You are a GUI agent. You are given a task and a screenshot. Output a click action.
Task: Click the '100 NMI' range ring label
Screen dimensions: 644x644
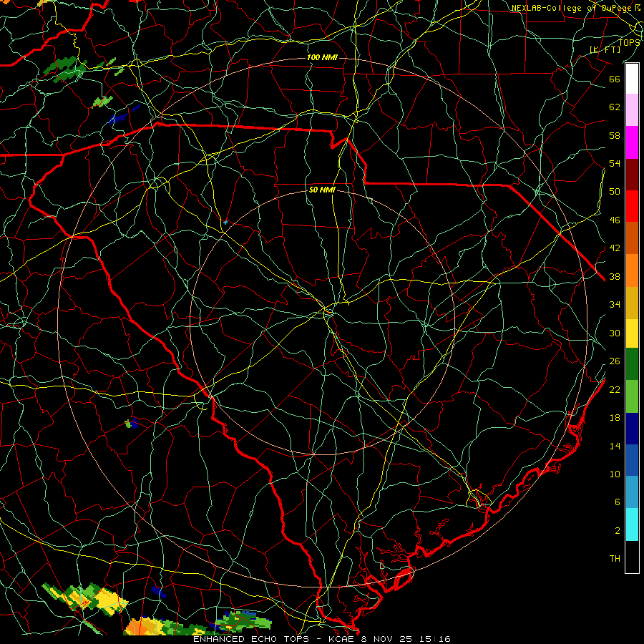click(x=322, y=57)
